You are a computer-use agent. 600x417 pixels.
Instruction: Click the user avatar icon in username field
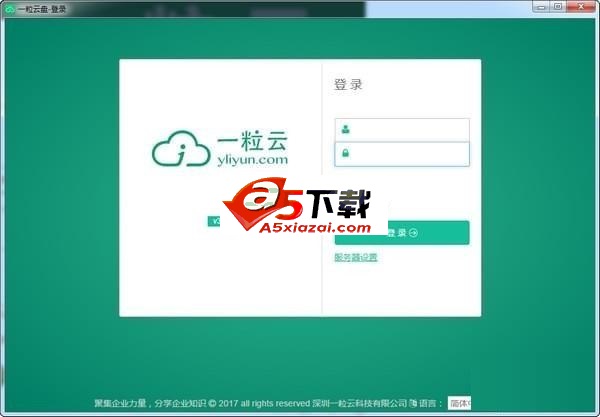[346, 129]
